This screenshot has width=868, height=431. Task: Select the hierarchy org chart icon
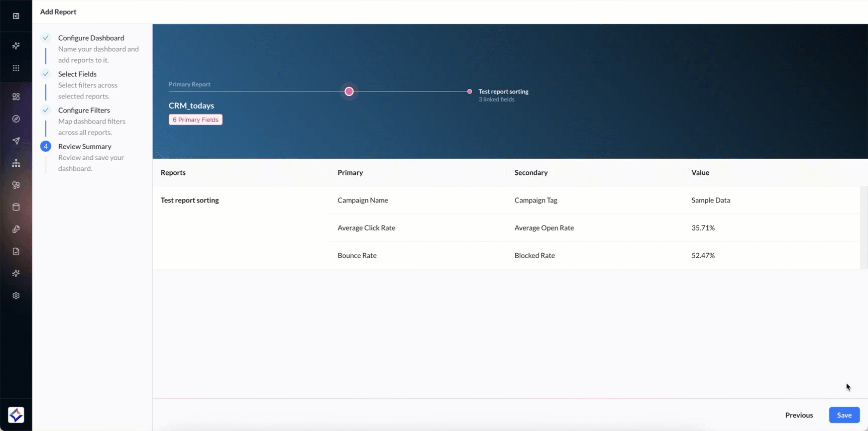[x=16, y=163]
